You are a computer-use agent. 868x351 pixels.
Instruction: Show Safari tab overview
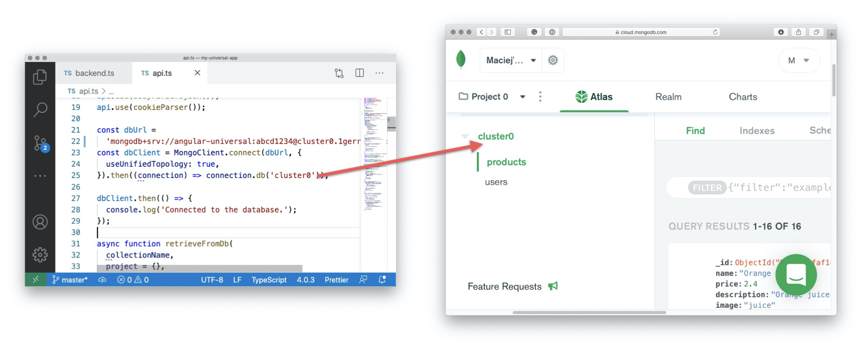point(816,32)
